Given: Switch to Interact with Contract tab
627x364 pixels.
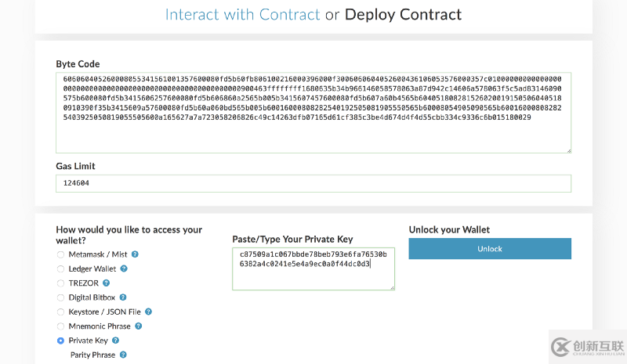Looking at the screenshot, I should pyautogui.click(x=243, y=15).
